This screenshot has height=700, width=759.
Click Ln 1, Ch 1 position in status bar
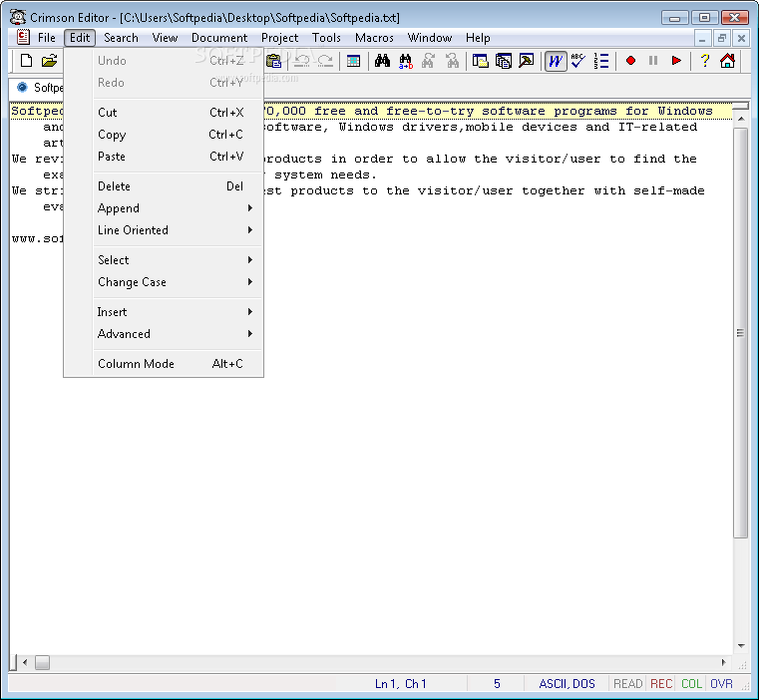click(401, 683)
